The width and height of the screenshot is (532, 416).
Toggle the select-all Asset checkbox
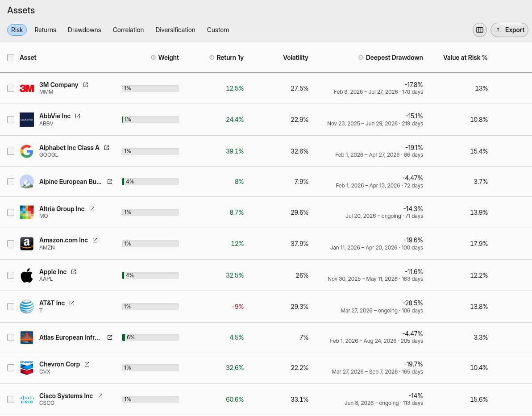(x=11, y=58)
